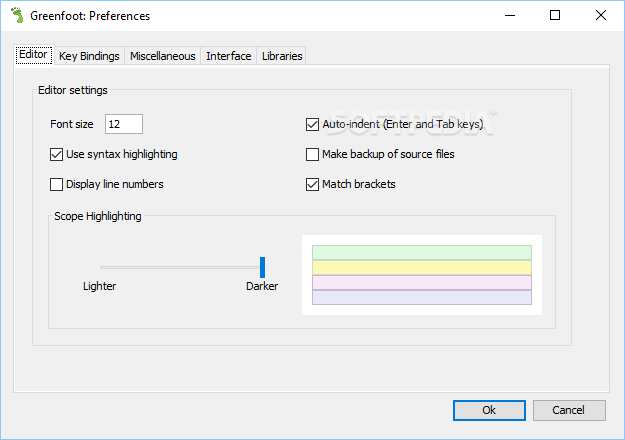Click the scope highlighting slider track
This screenshot has height=440, width=625.
[179, 267]
